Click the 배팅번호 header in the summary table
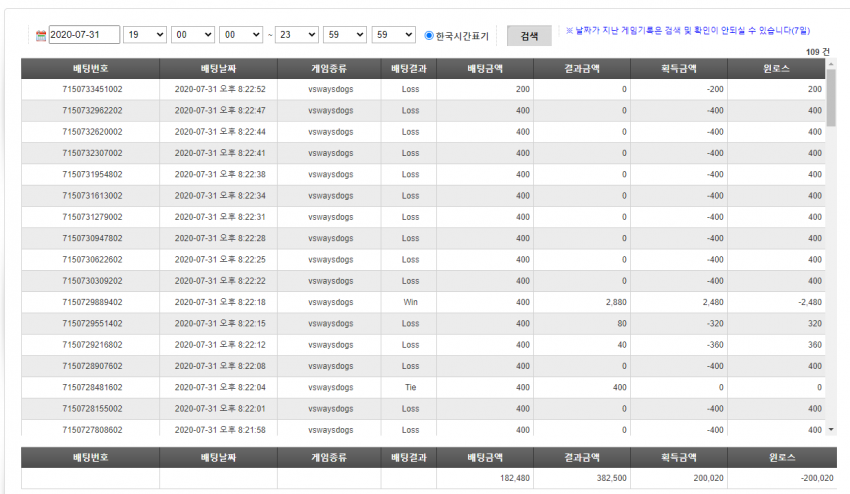 [91, 458]
